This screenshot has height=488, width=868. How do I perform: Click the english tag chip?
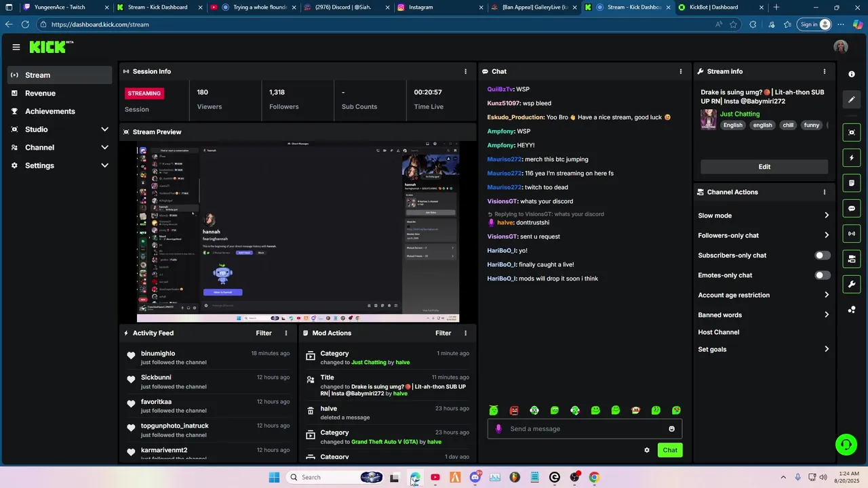point(762,125)
